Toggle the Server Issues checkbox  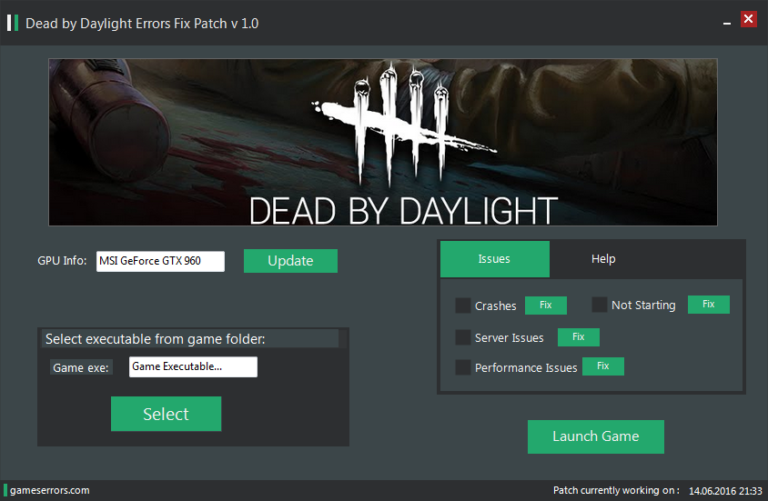pos(463,337)
